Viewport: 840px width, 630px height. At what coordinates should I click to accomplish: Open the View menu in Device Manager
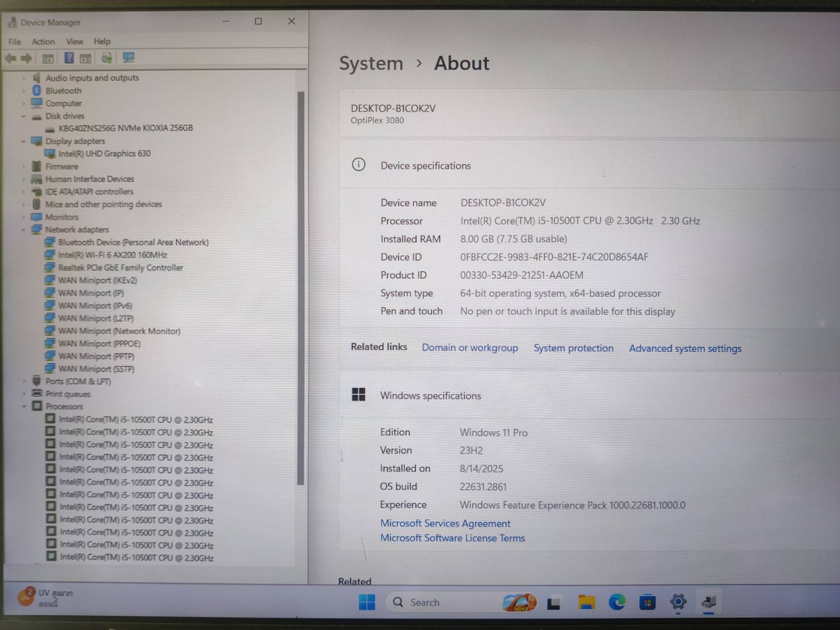(75, 42)
